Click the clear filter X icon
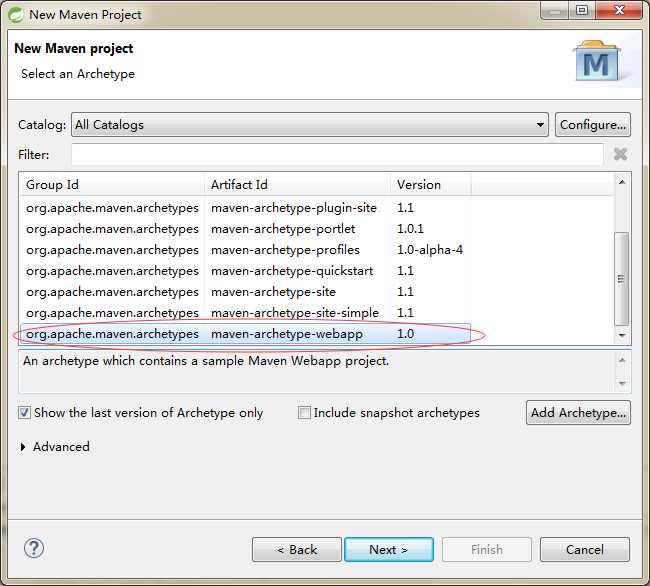Image resolution: width=650 pixels, height=586 pixels. point(620,154)
